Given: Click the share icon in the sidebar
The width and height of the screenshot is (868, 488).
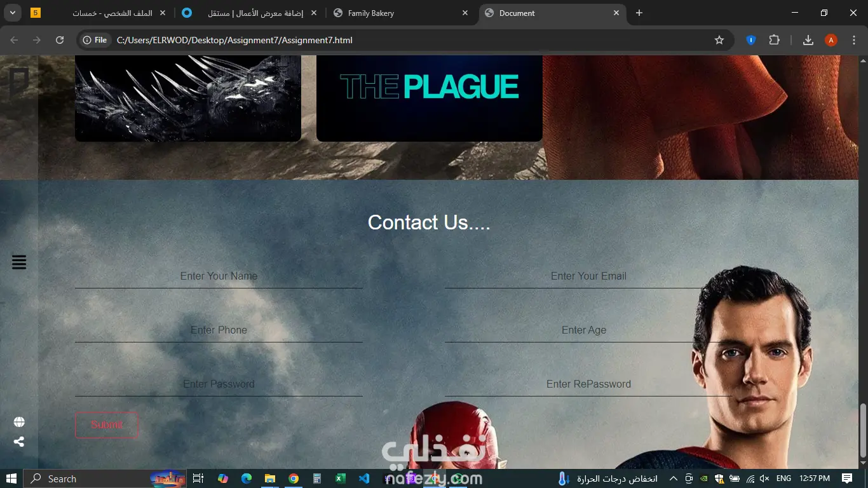Looking at the screenshot, I should 19,442.
